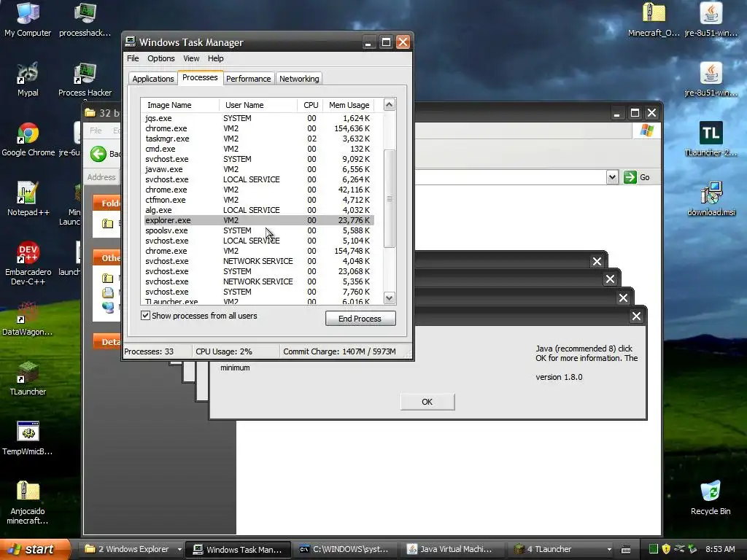
Task: Switch to the Applications tab
Action: (153, 79)
